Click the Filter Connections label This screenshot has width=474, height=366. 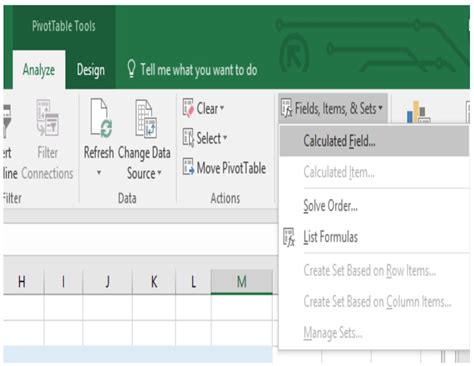click(x=47, y=163)
